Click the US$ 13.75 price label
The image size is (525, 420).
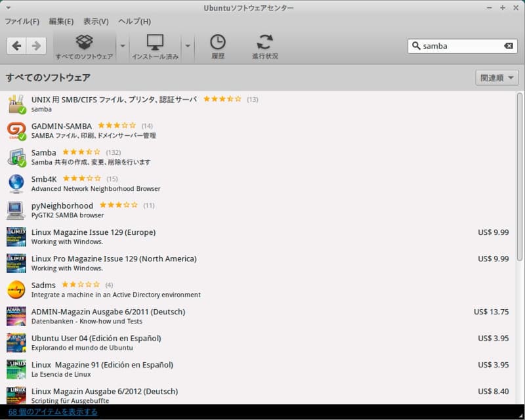pos(491,312)
